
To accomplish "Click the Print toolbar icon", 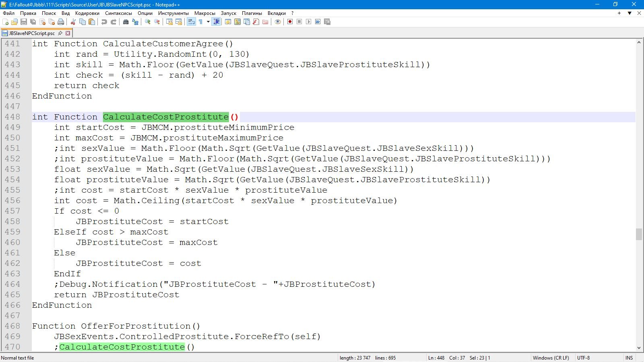I will click(61, 22).
